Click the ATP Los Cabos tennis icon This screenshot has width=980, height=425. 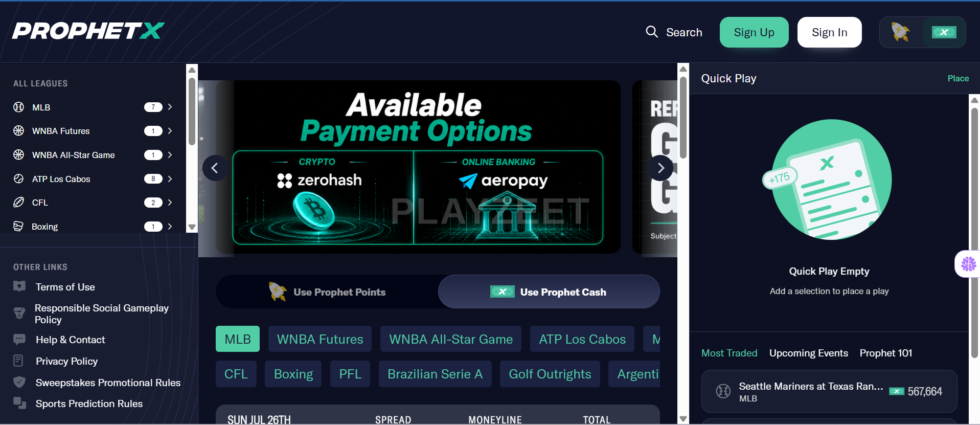click(19, 178)
